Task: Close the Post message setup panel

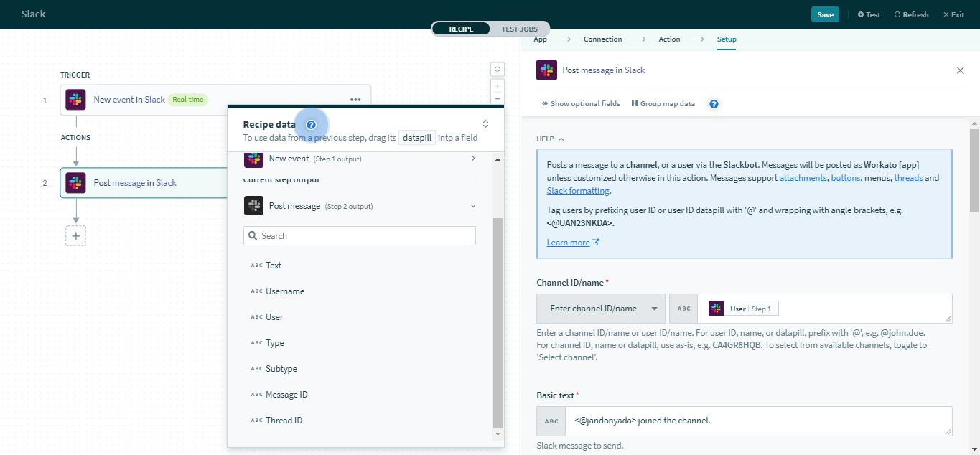Action: [960, 70]
